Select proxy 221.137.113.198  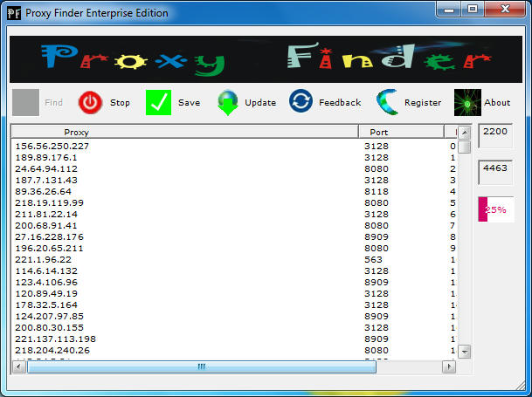(55, 339)
